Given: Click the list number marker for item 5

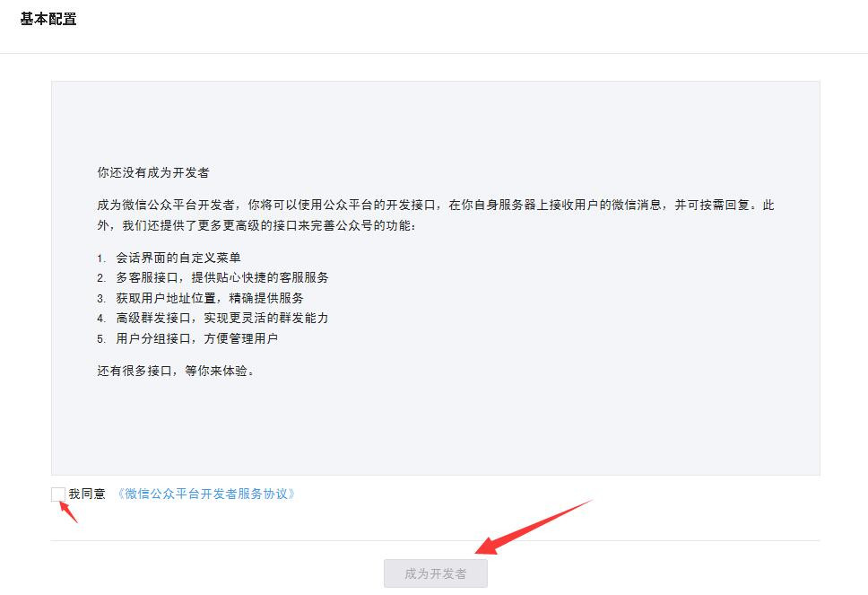Looking at the screenshot, I should [101, 338].
